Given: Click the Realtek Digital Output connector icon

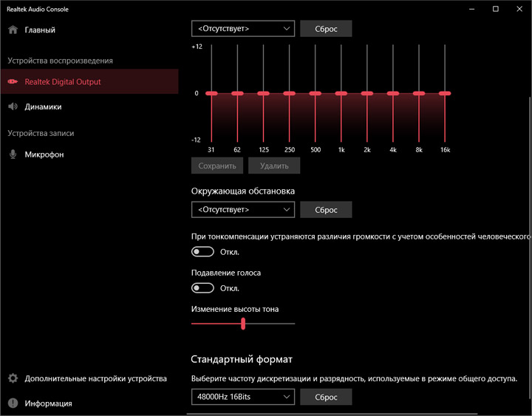Looking at the screenshot, I should point(13,81).
